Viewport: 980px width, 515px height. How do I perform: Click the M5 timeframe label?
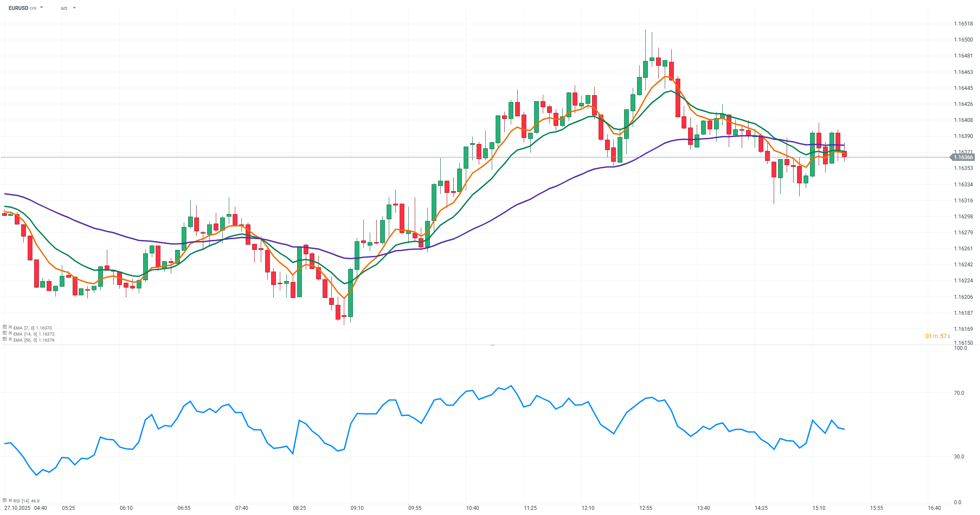click(64, 8)
